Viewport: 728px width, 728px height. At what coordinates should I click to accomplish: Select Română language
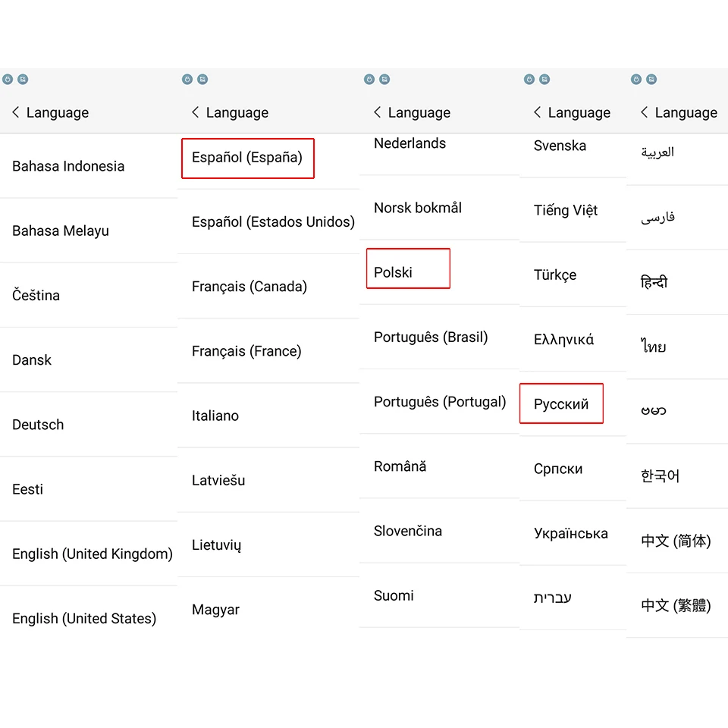(x=439, y=466)
